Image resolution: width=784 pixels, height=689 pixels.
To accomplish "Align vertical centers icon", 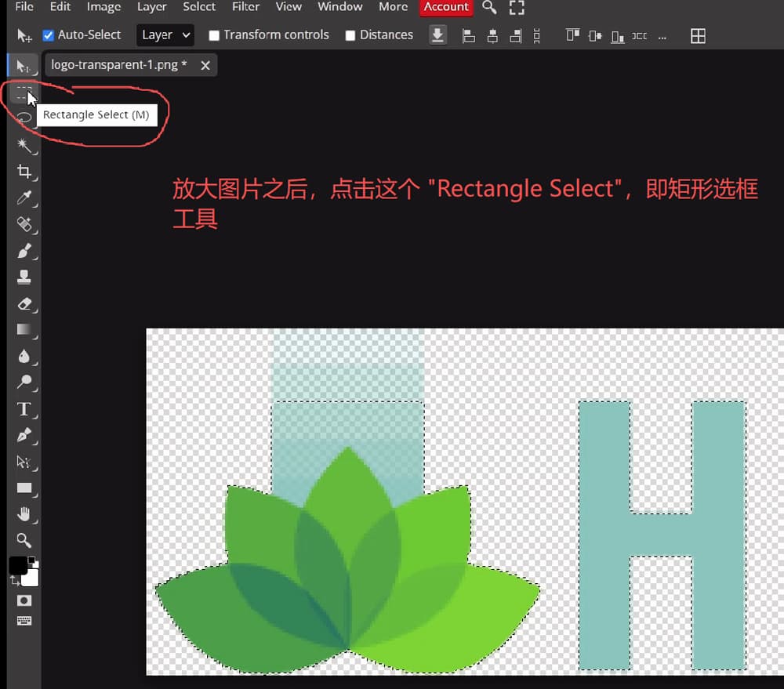I will [595, 36].
